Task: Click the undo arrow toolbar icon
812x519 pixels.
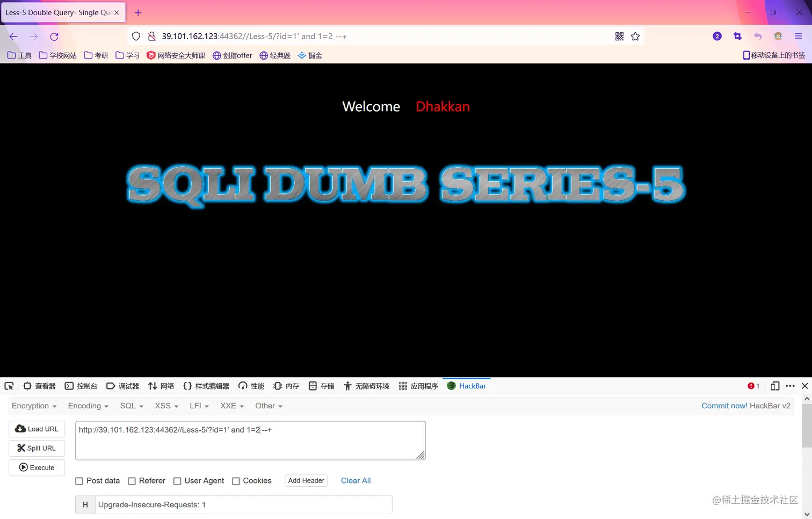Action: tap(758, 37)
